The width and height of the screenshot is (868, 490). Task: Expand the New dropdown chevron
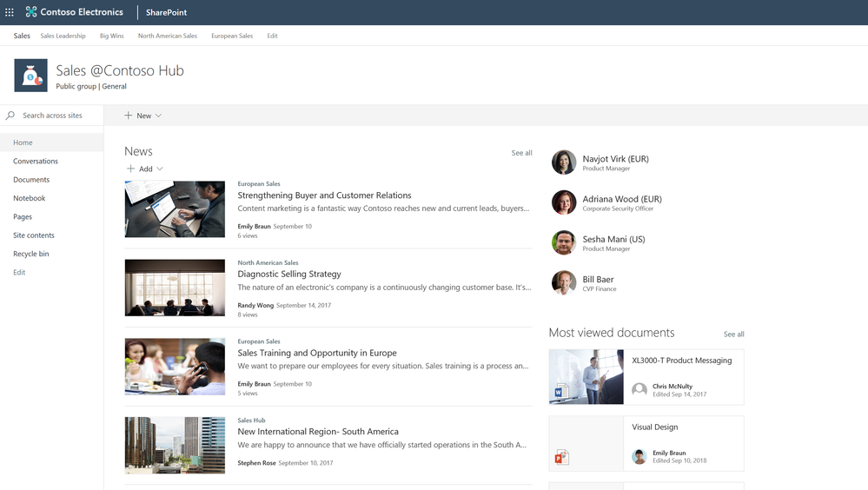[x=158, y=116]
